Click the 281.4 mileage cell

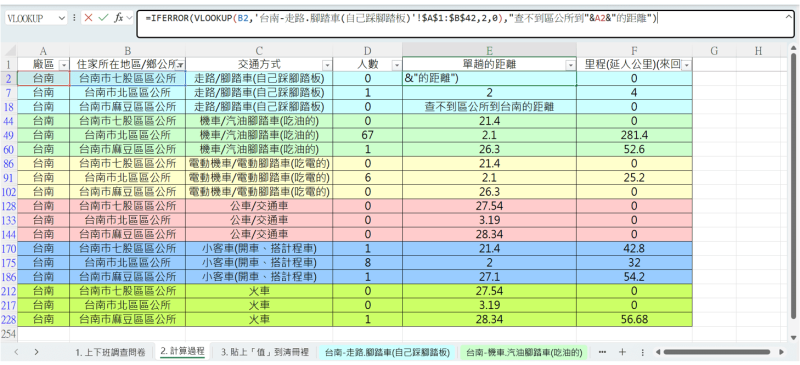click(x=634, y=135)
